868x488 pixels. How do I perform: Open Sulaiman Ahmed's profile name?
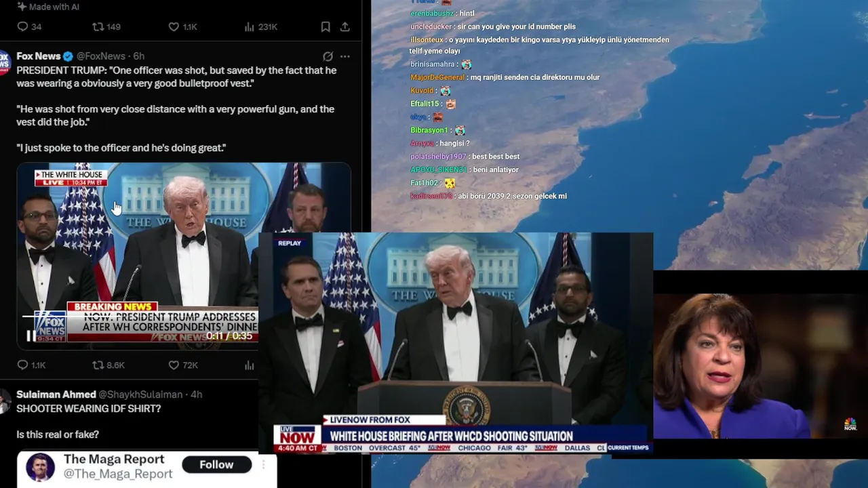[56, 394]
